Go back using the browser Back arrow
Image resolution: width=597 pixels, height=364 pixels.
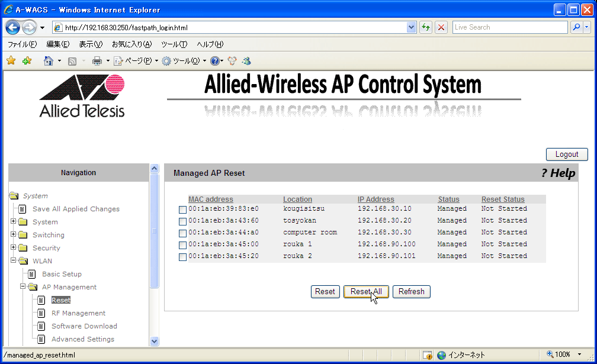point(12,27)
